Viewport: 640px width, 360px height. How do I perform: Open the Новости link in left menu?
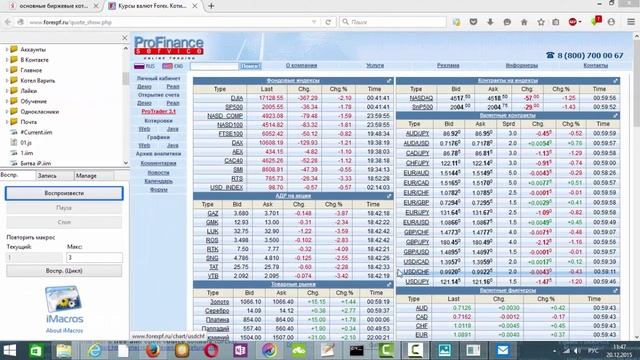(158, 173)
